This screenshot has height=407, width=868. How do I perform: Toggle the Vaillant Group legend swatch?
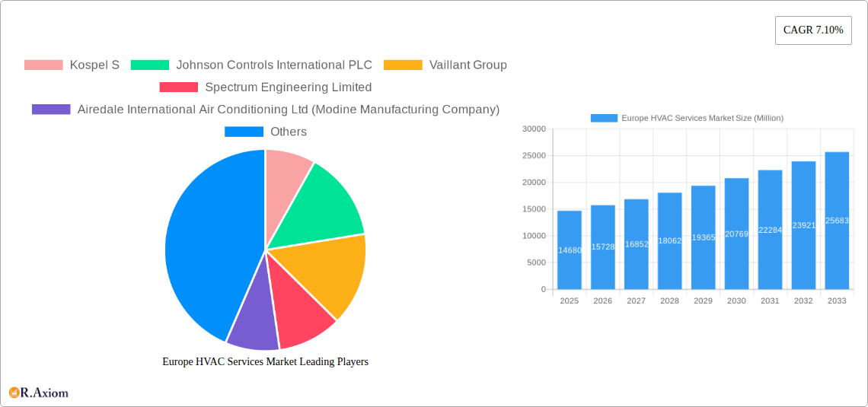403,65
